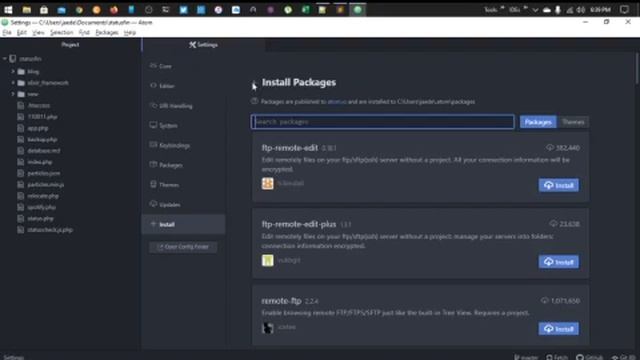The width and height of the screenshot is (640, 360).
Task: Install the ftp-remote-edit-plus package
Action: coord(558,262)
